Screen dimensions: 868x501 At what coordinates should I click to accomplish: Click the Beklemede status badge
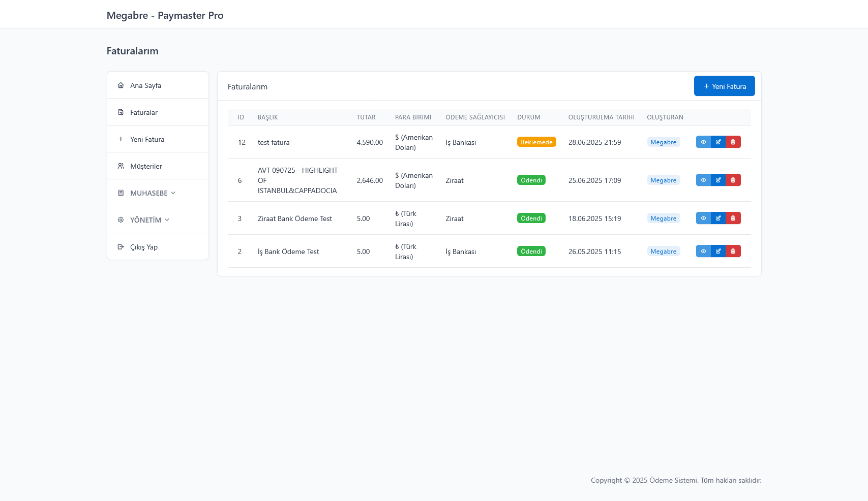pos(536,142)
